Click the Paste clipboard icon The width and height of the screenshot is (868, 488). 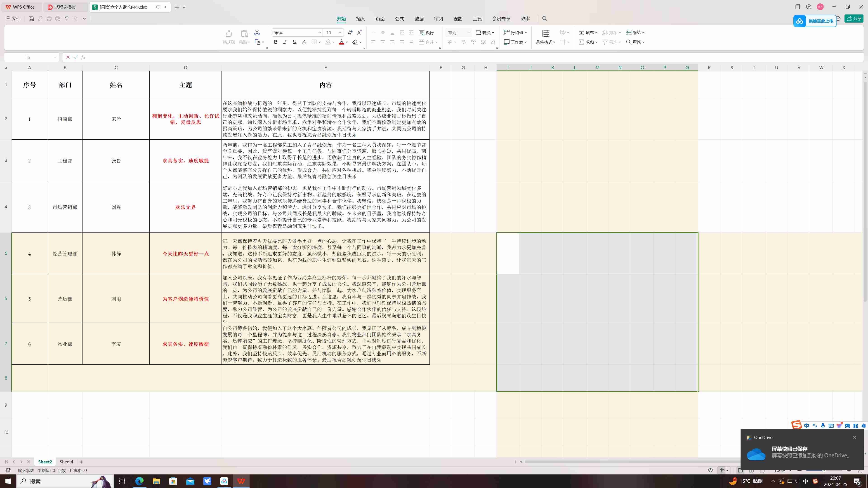click(244, 33)
